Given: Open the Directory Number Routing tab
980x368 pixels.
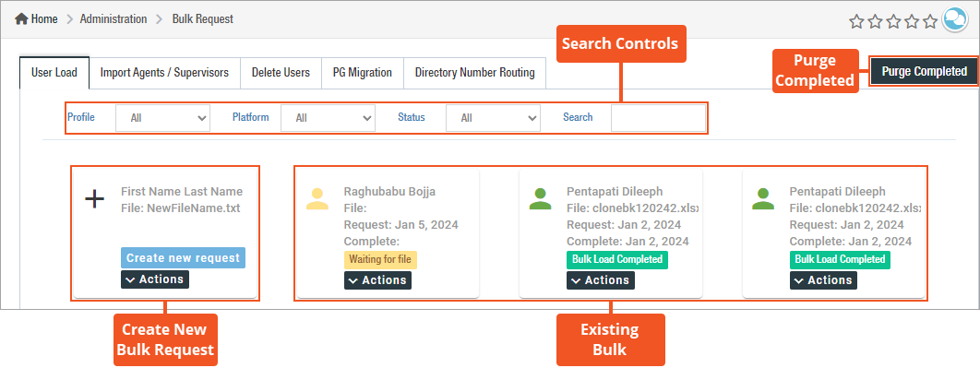Looking at the screenshot, I should (x=475, y=73).
